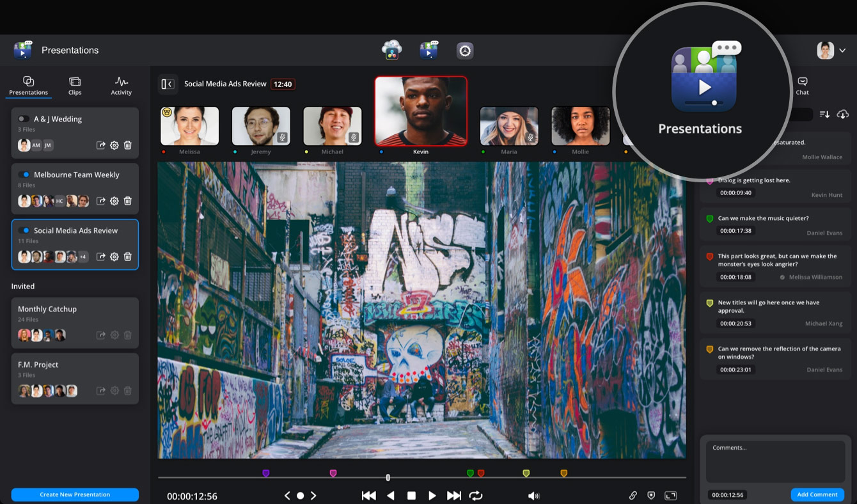Screen dimensions: 857x504
Task: Create a new presentation
Action: tap(75, 494)
